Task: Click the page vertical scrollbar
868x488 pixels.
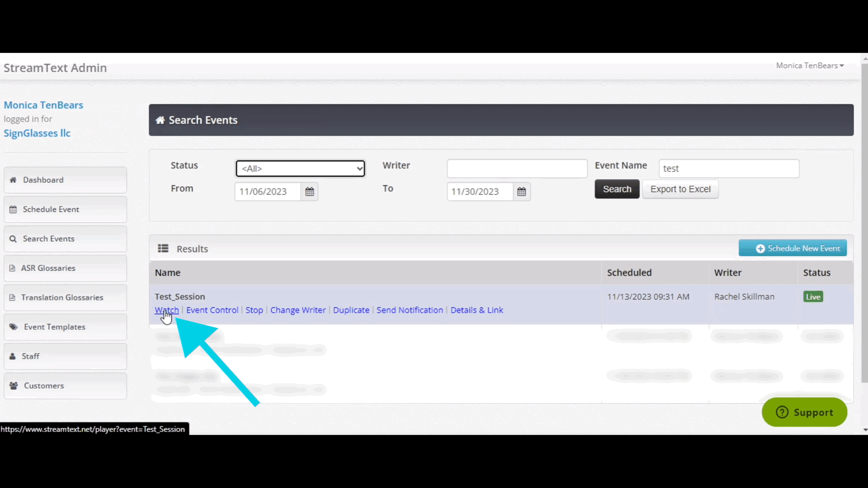Action: 864,223
